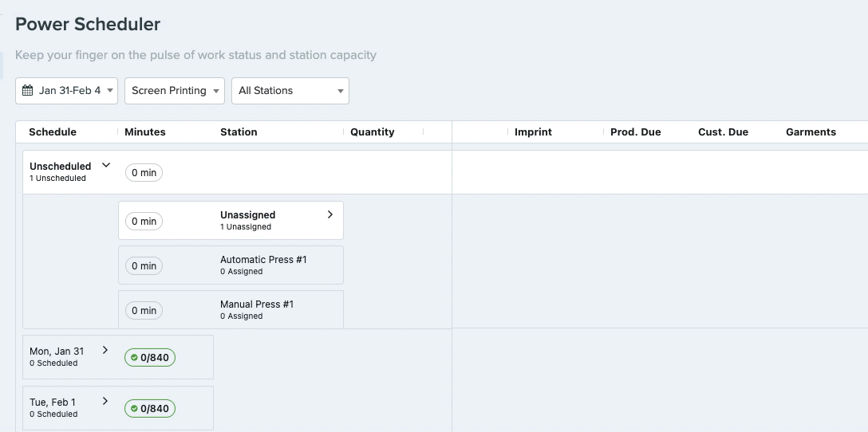
Task: Click the Unscheduled group label
Action: pyautogui.click(x=61, y=166)
